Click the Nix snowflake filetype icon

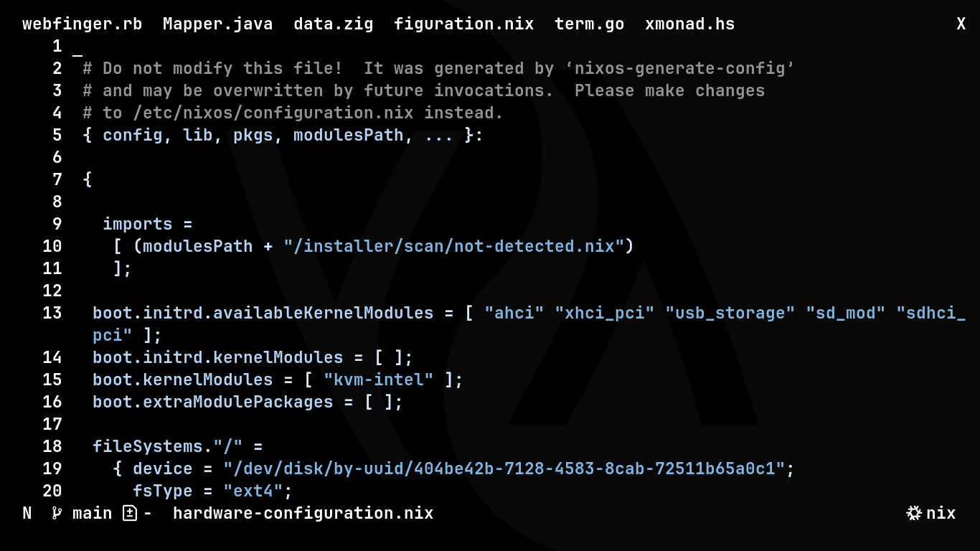[914, 513]
